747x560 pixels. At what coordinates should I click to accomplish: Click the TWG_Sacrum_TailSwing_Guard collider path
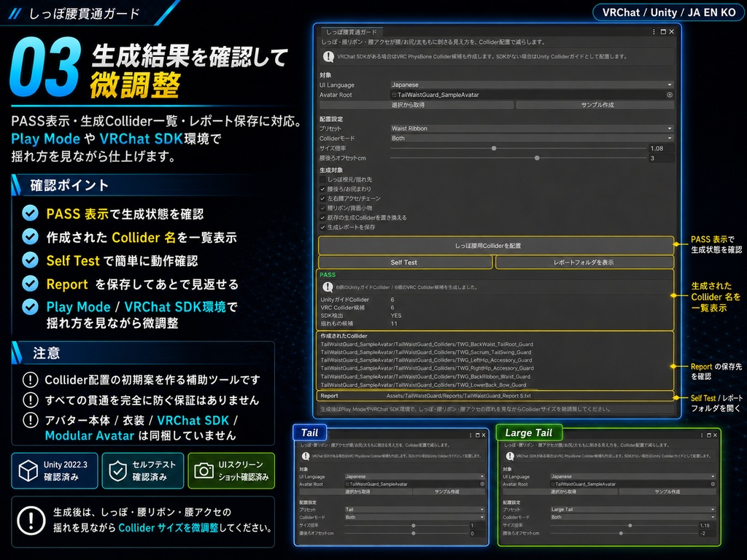point(426,352)
